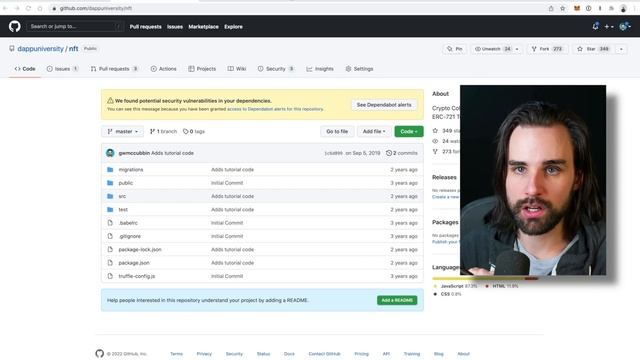
Task: Open the .gitignore file
Action: (x=129, y=236)
